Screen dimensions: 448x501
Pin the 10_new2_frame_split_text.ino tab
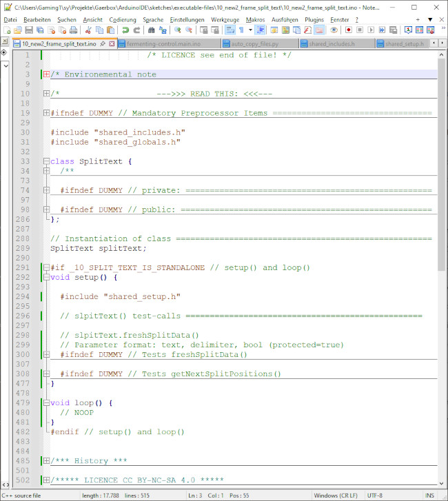(x=103, y=43)
